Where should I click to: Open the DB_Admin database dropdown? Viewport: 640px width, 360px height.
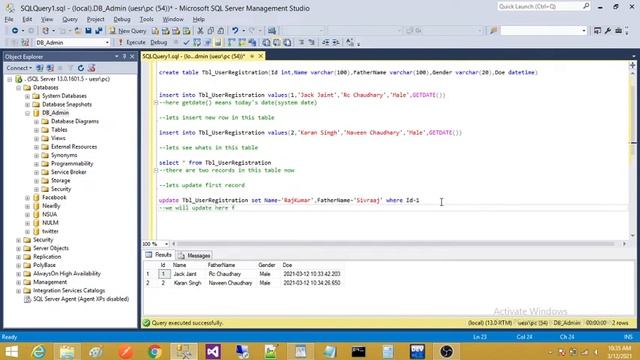pyautogui.click(x=107, y=42)
